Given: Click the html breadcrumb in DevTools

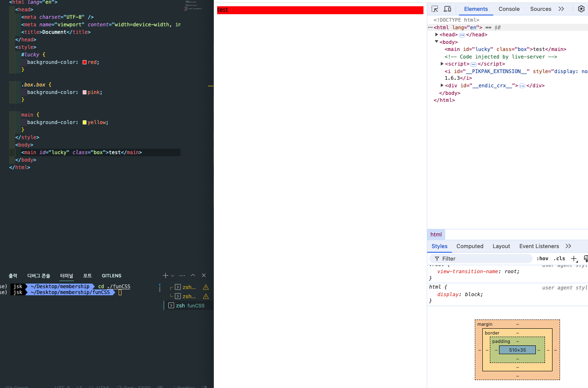Looking at the screenshot, I should point(436,234).
